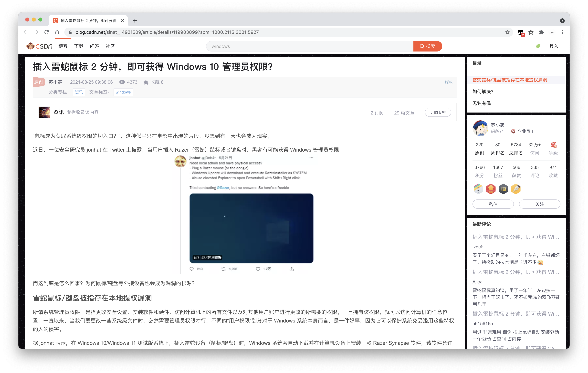
Task: Toggle the bookmark star in address bar
Action: (507, 32)
